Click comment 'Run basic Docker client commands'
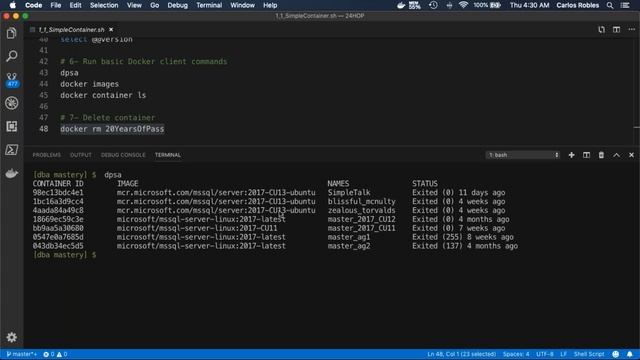The height and width of the screenshot is (360, 640). [x=155, y=62]
